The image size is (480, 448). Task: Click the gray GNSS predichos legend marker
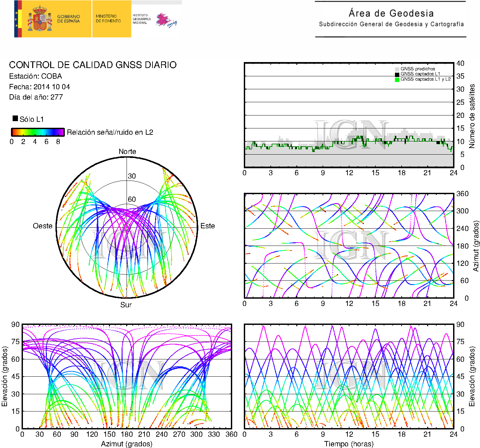pos(397,69)
